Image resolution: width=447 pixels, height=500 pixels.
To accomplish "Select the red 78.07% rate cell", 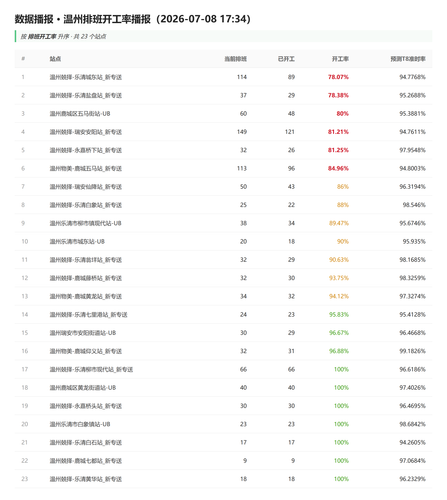I will click(338, 77).
